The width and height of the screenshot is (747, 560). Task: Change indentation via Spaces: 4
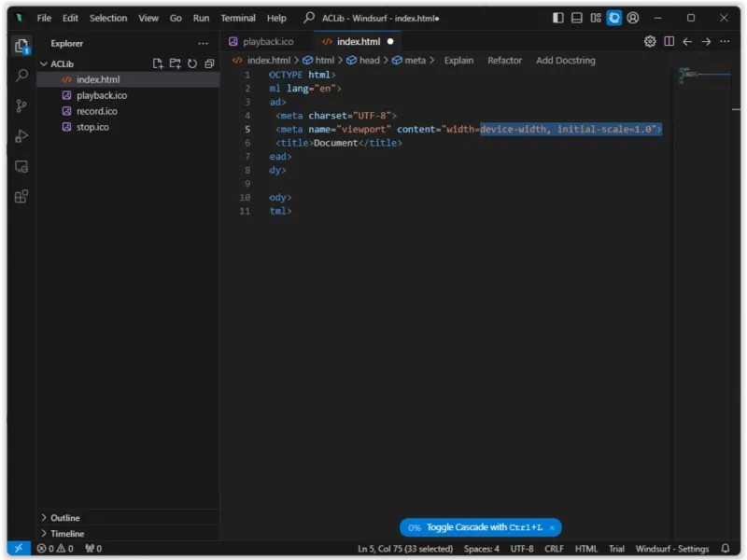[x=481, y=549]
